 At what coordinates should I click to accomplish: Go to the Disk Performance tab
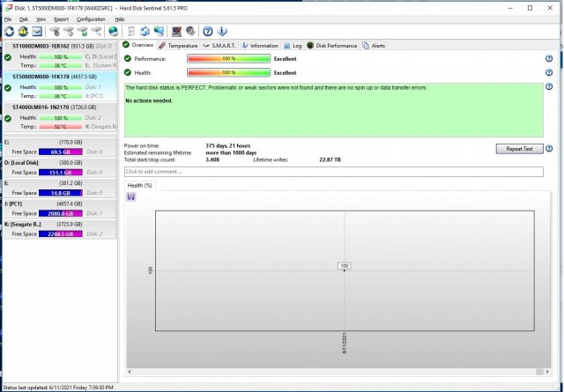[x=332, y=45]
